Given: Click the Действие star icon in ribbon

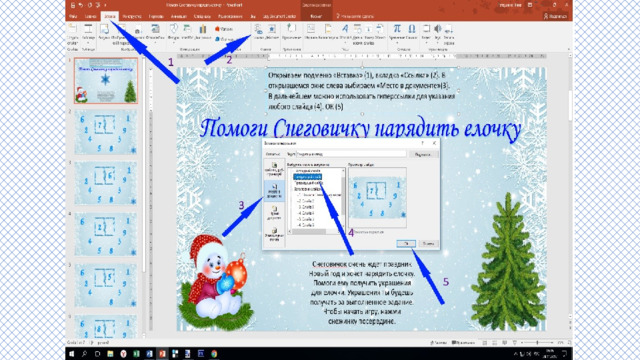Looking at the screenshot, I should tap(272, 32).
